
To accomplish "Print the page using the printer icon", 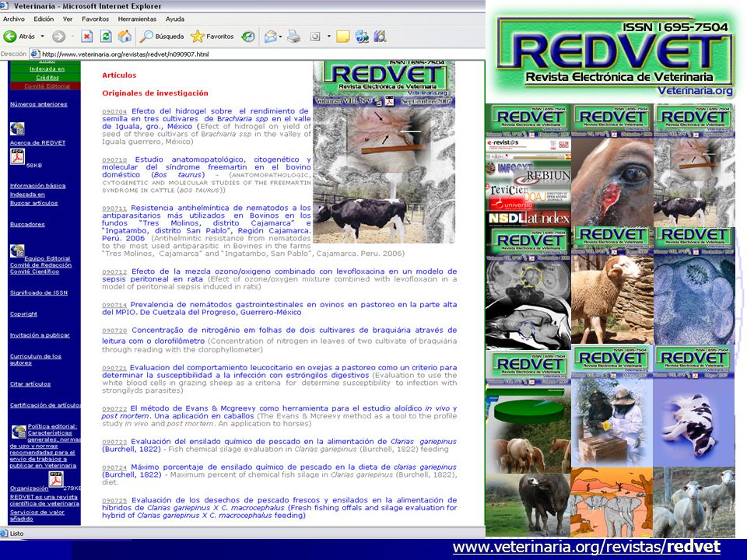I will point(294,37).
